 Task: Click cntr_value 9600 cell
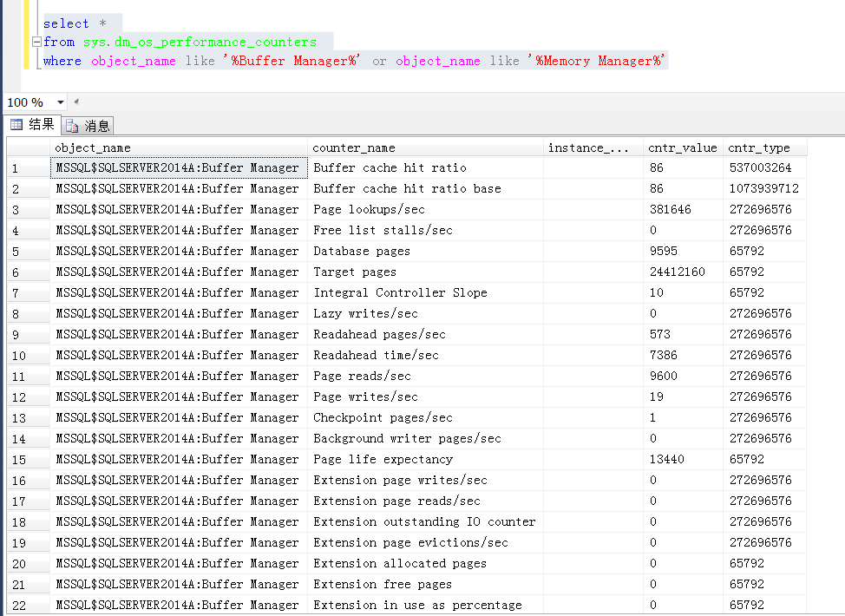click(684, 377)
